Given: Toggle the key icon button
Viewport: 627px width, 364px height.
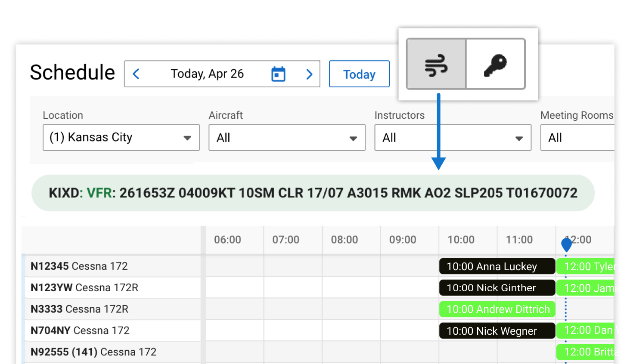Looking at the screenshot, I should (x=495, y=64).
